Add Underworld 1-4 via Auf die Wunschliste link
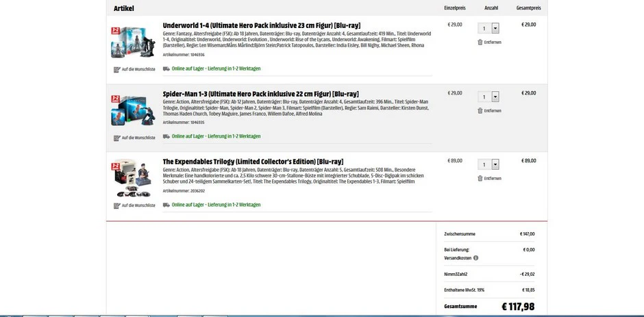644x317 pixels. [138, 69]
